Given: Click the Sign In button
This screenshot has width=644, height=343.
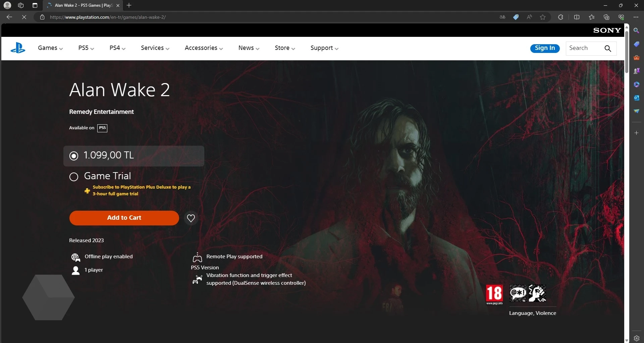Looking at the screenshot, I should (545, 48).
